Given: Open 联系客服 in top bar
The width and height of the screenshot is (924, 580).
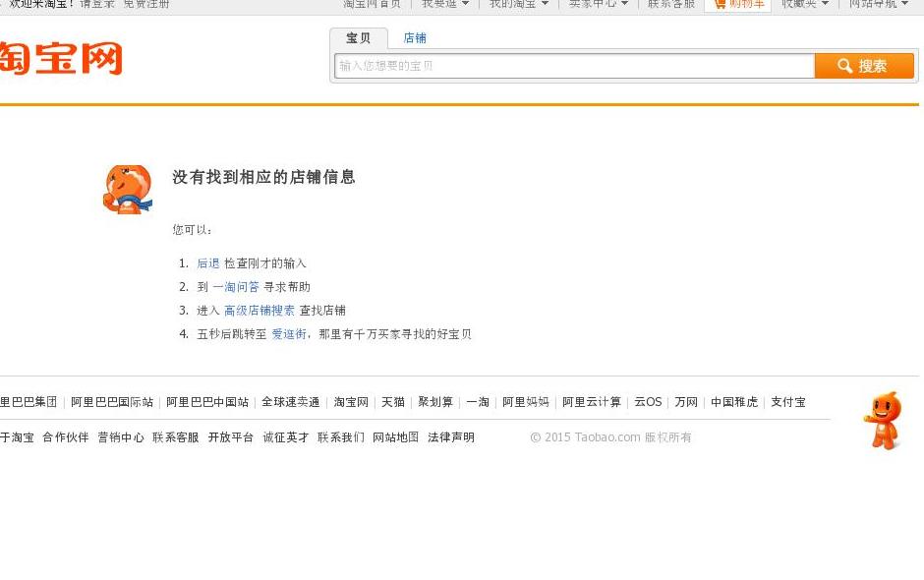Looking at the screenshot, I should click(671, 4).
